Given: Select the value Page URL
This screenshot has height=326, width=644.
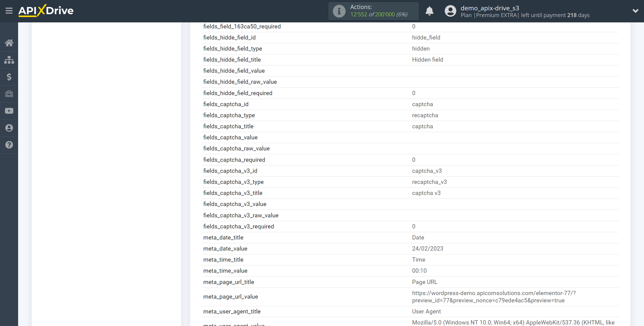Looking at the screenshot, I should coord(425,282).
